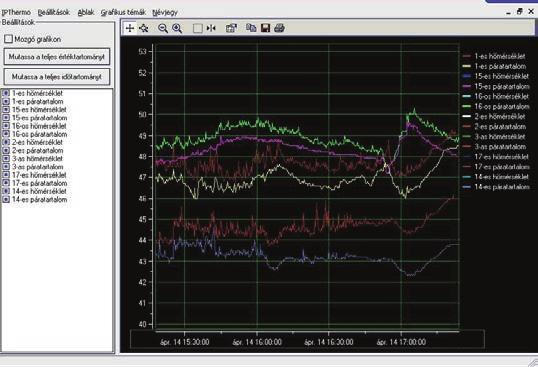Viewport: 538px width, 367px height.
Task: Click the horizontal fit arrows icon
Action: [211, 28]
